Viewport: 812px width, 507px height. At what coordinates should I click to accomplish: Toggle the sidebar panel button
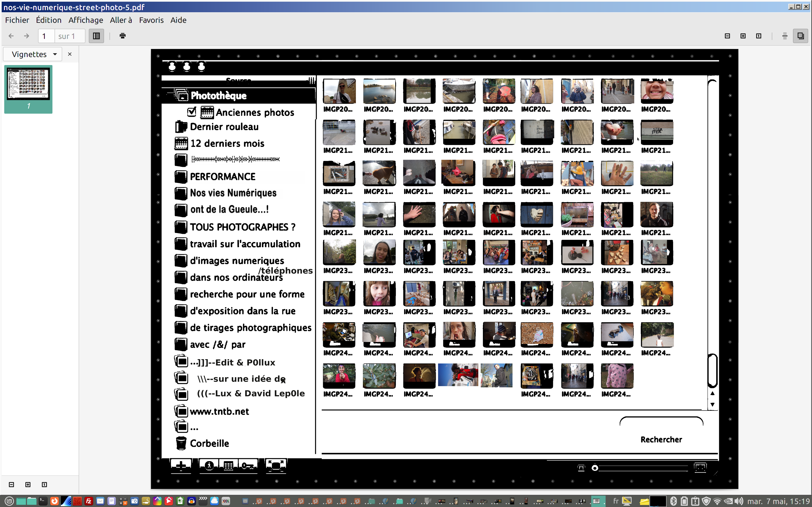[96, 36]
